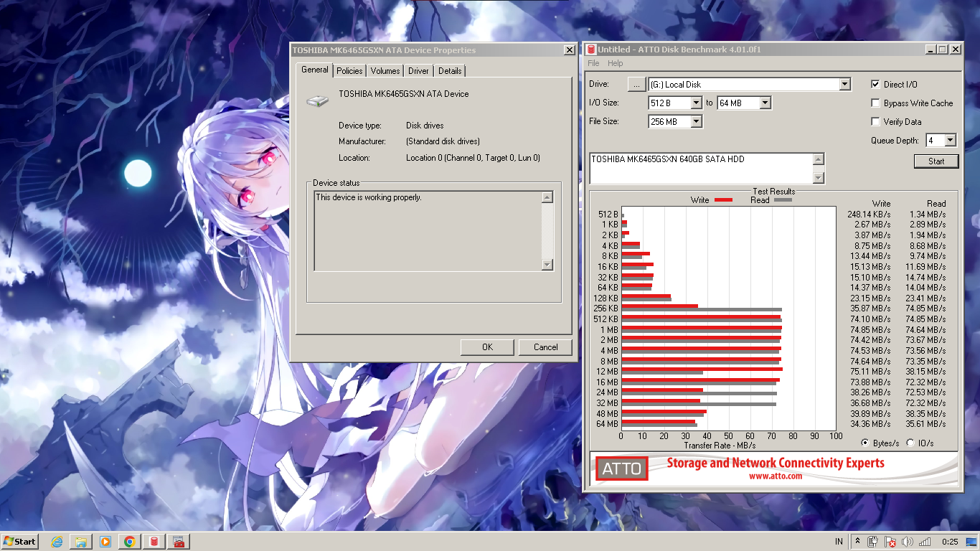
Task: Open Internet Explorer from the taskbar
Action: coord(57,542)
